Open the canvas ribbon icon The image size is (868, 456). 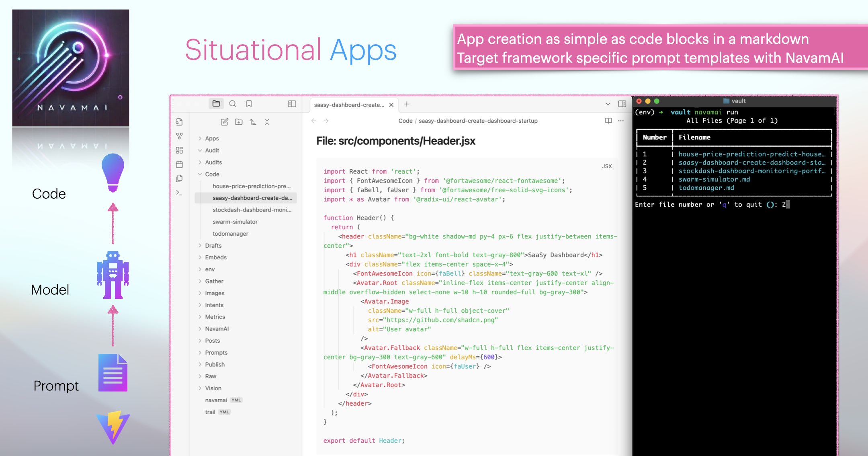(x=179, y=150)
